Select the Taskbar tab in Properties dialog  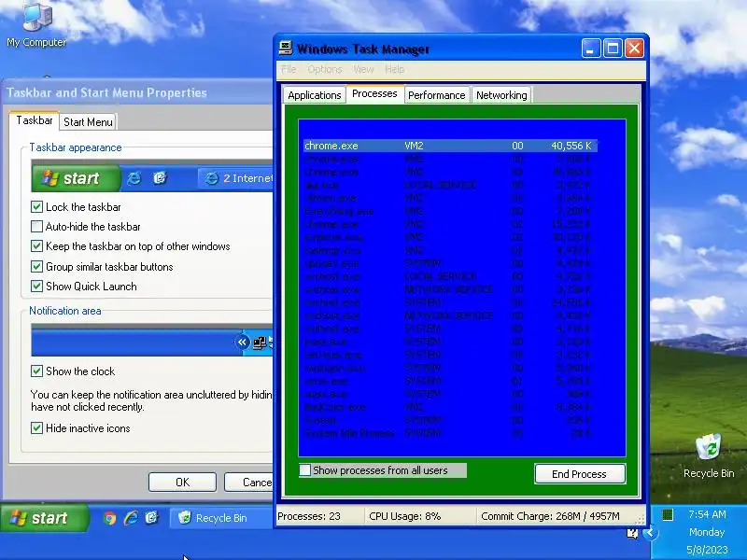coord(35,120)
